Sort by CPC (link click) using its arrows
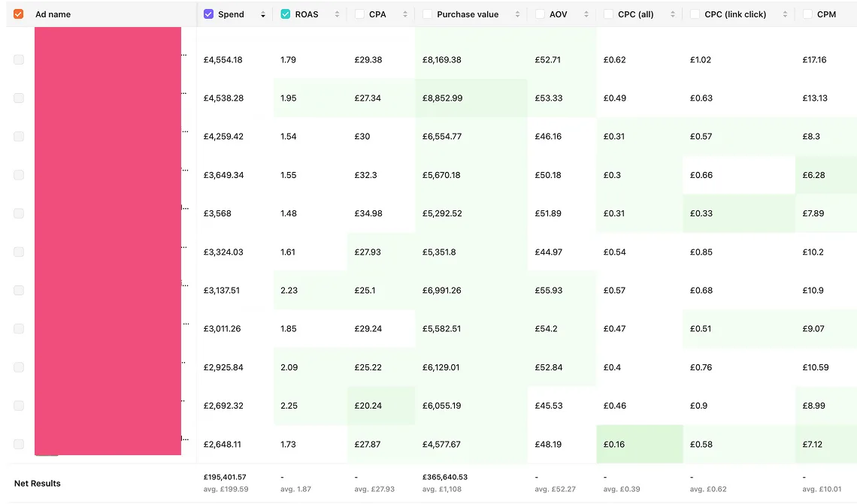 [785, 15]
